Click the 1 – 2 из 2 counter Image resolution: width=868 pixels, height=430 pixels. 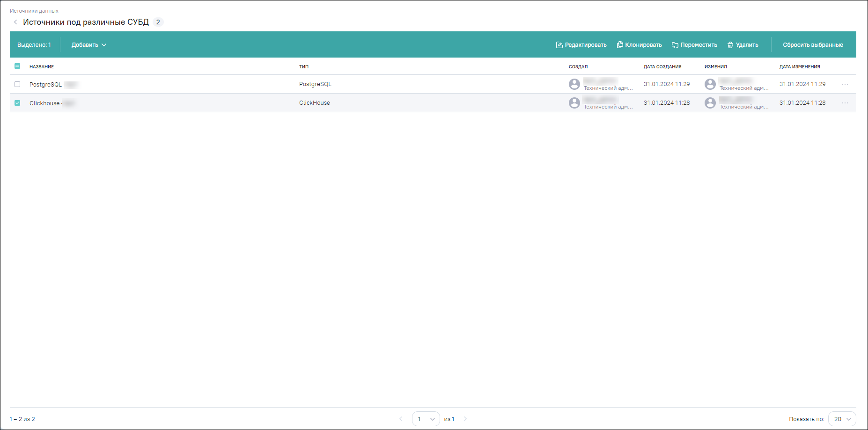(22, 419)
